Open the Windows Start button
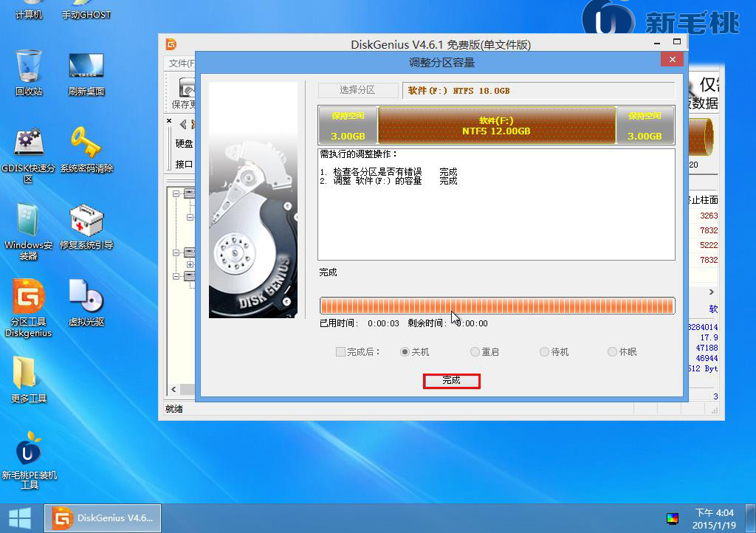Image resolution: width=756 pixels, height=533 pixels. [x=20, y=518]
